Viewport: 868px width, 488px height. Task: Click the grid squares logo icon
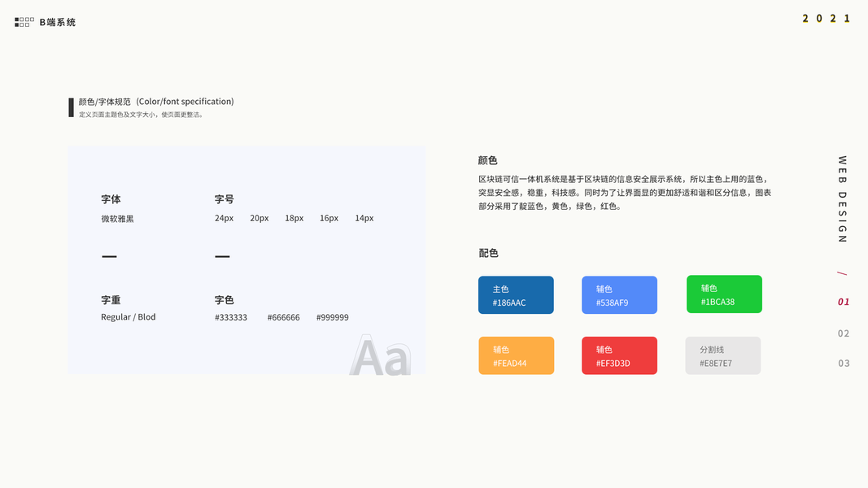pos(24,22)
